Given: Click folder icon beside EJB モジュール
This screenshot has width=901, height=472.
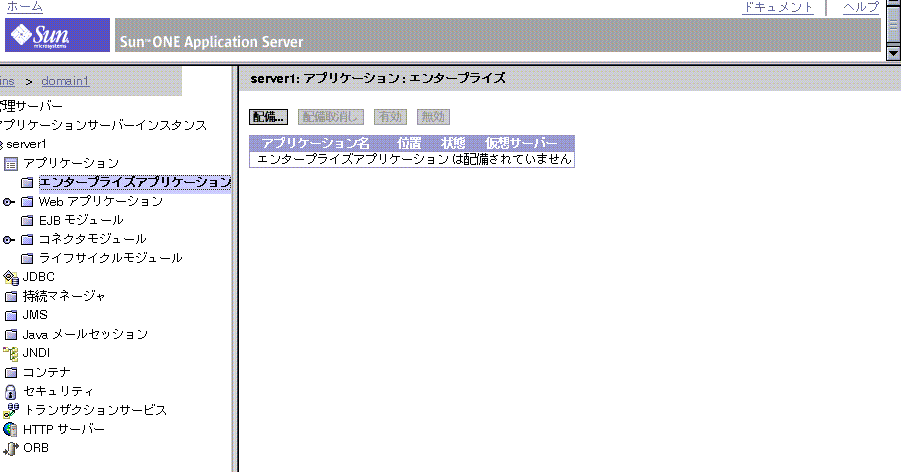Looking at the screenshot, I should (x=27, y=221).
